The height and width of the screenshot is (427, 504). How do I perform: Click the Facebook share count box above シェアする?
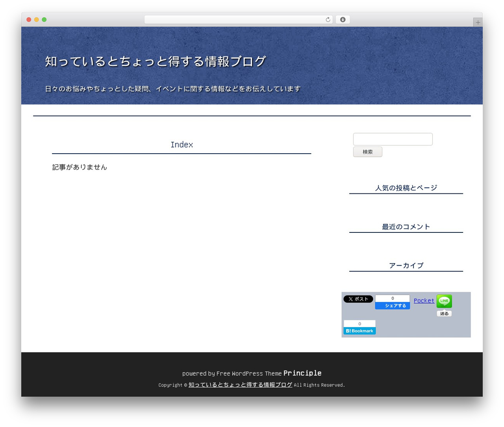pos(392,298)
